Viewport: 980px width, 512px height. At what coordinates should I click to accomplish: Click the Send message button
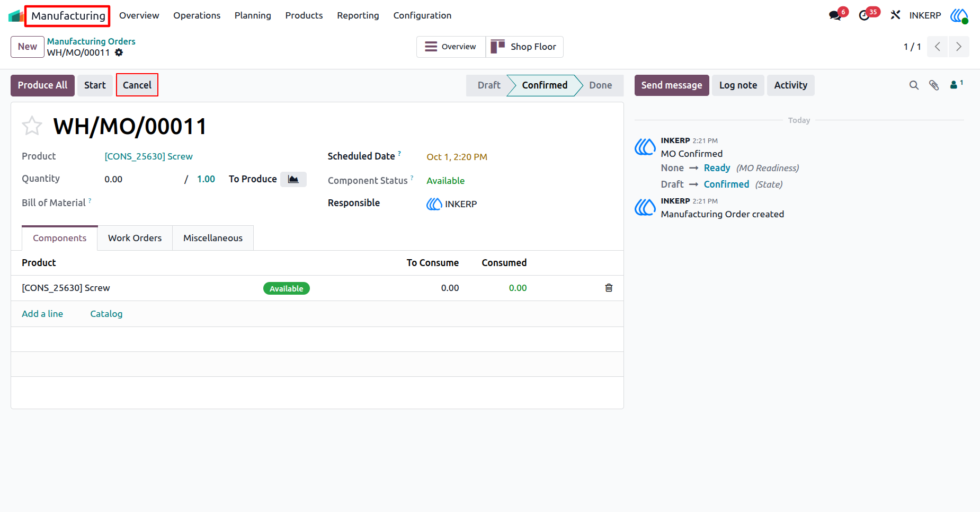pyautogui.click(x=672, y=85)
